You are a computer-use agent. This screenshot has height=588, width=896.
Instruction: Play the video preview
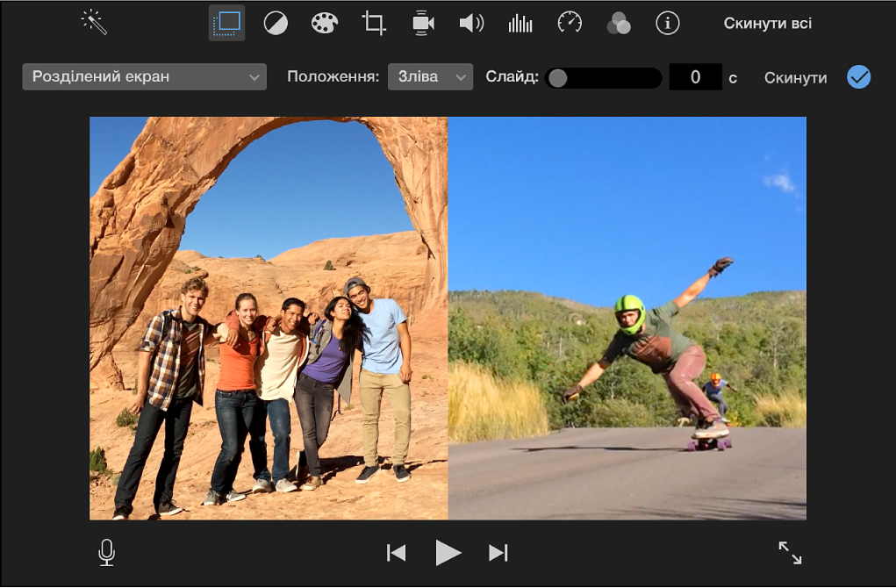pyautogui.click(x=448, y=552)
